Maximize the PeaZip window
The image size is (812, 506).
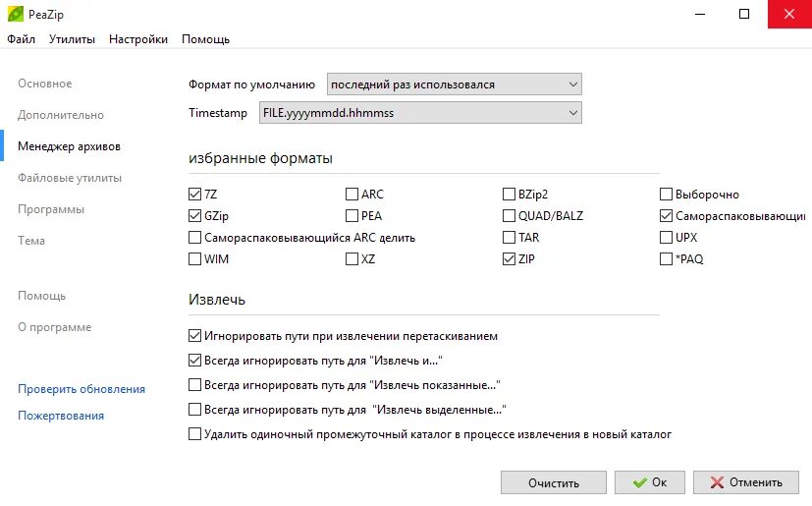point(744,14)
